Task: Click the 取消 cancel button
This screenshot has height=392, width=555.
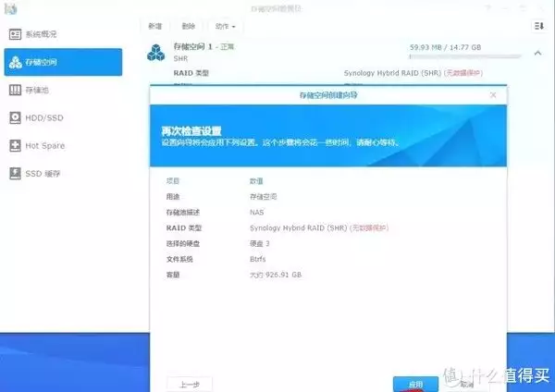Action: coord(467,385)
